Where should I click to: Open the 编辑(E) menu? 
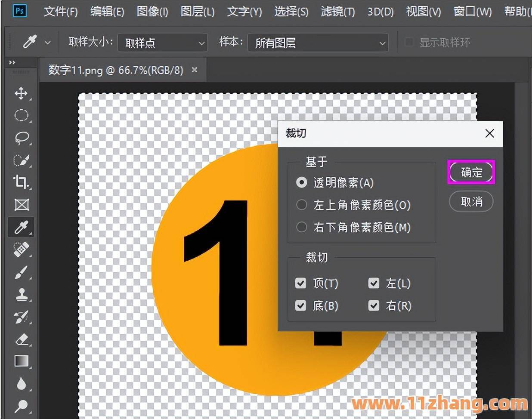click(107, 11)
